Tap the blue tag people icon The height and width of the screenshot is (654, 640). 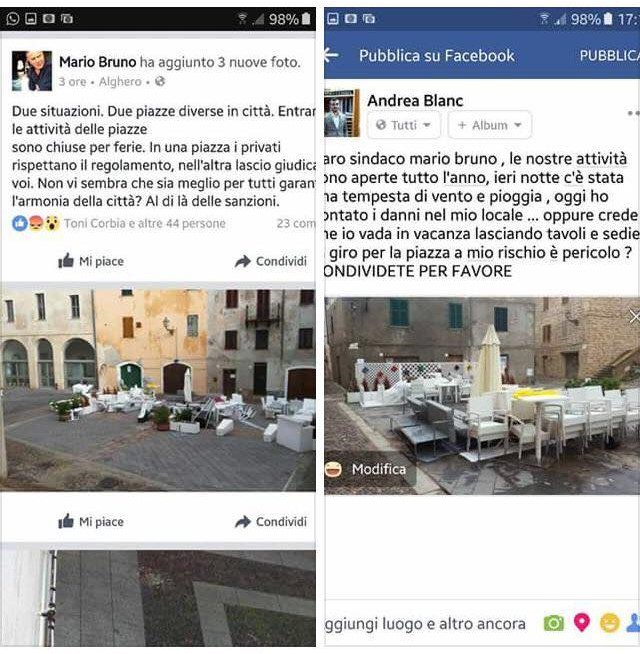[634, 623]
